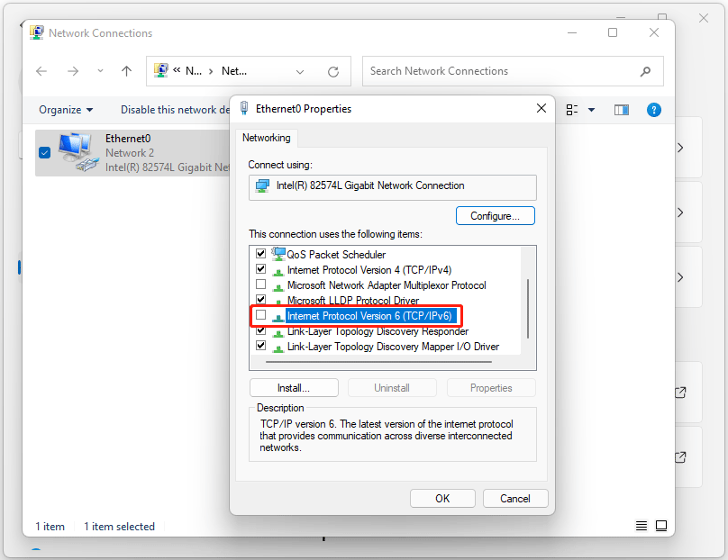728x560 pixels.
Task: Uncheck Internet Protocol Version 4 checkbox
Action: 261,269
